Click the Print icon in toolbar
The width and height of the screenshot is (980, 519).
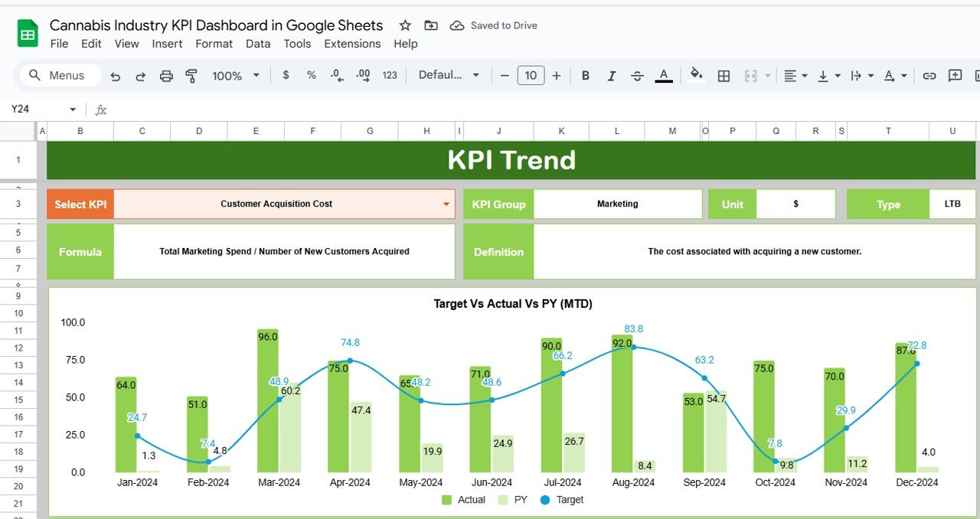[x=166, y=76]
